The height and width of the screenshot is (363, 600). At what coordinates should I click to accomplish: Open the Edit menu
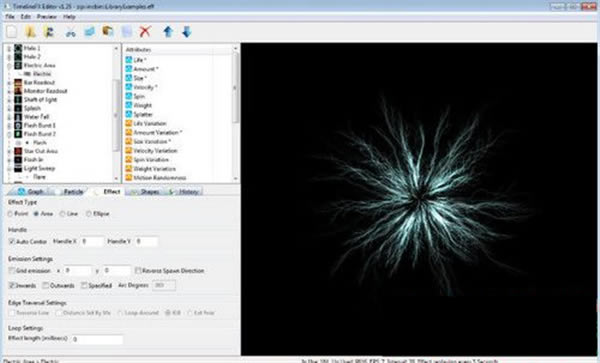coord(26,17)
